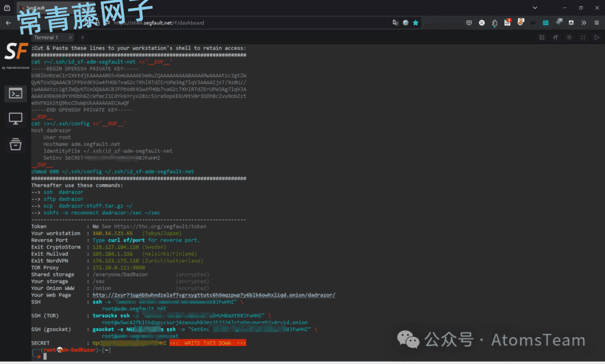This screenshot has height=364, width=605.
Task: Open the onion web page link
Action: click(x=214, y=295)
